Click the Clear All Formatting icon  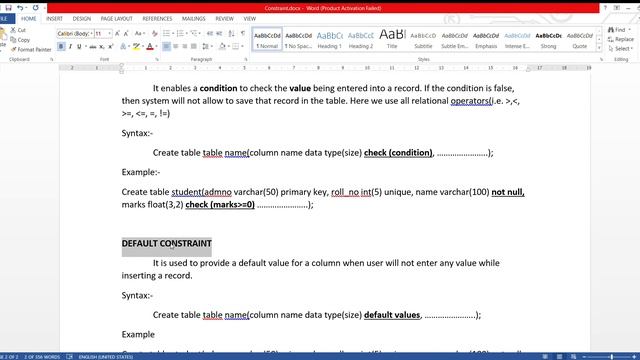pos(154,33)
